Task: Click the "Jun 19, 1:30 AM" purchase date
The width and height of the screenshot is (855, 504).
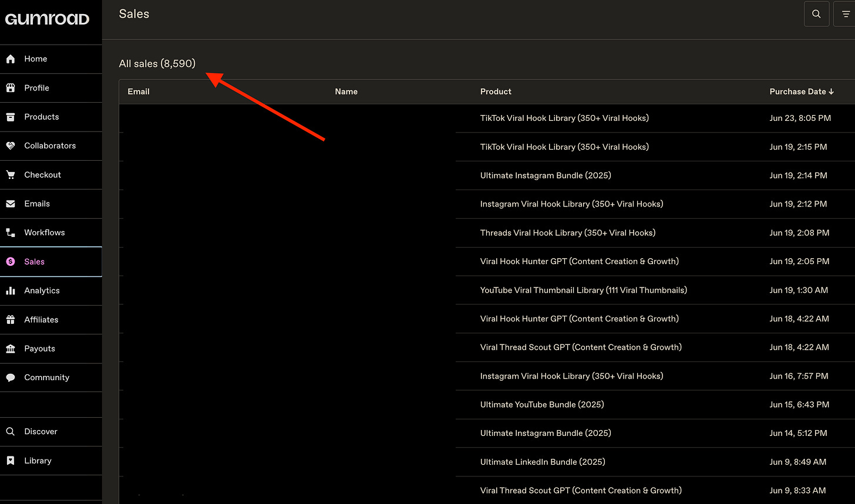Action: tap(799, 290)
